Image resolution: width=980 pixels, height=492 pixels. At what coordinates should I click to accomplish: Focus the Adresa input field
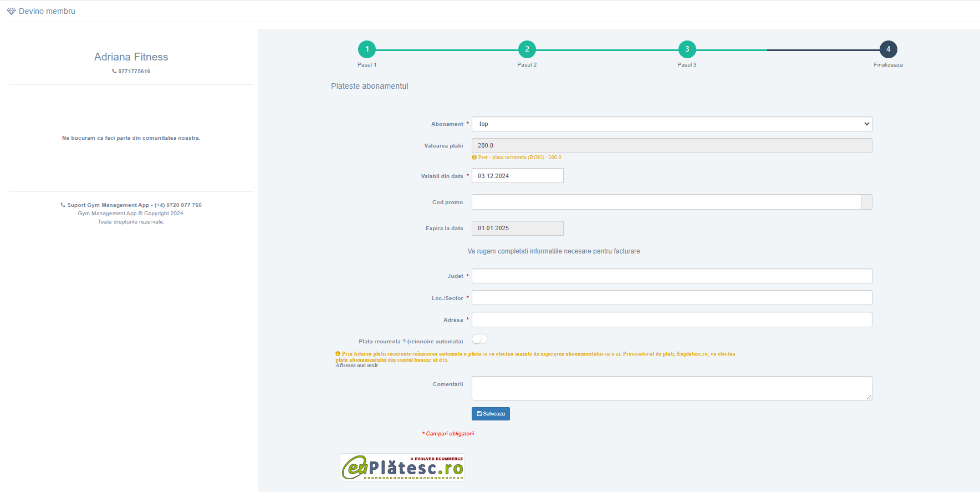coord(672,319)
